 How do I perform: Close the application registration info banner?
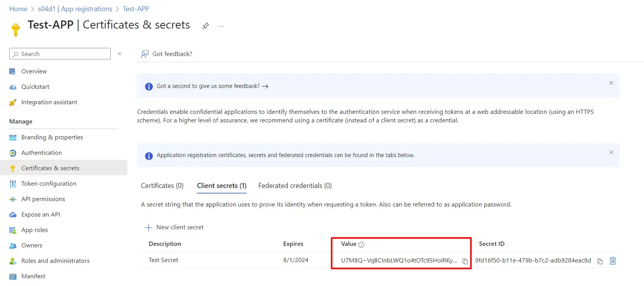(611, 152)
